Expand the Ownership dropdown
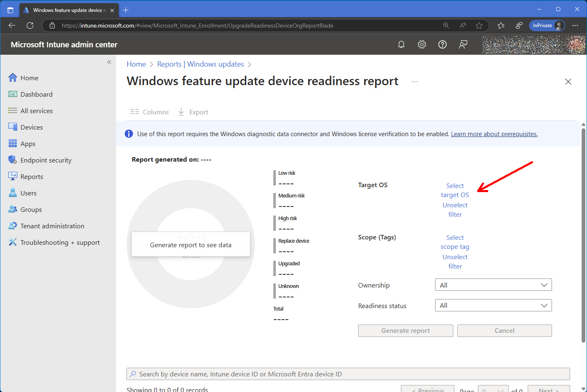 (493, 285)
